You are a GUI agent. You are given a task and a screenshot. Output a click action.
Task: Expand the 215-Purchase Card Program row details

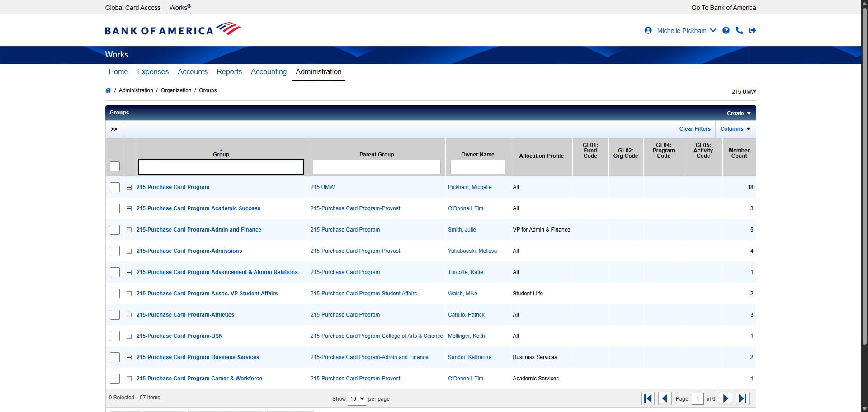[x=129, y=187]
